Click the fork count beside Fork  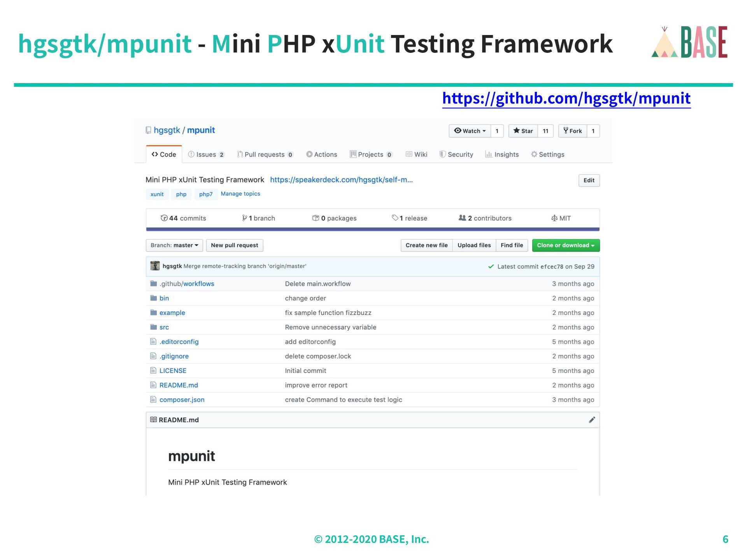click(x=593, y=131)
